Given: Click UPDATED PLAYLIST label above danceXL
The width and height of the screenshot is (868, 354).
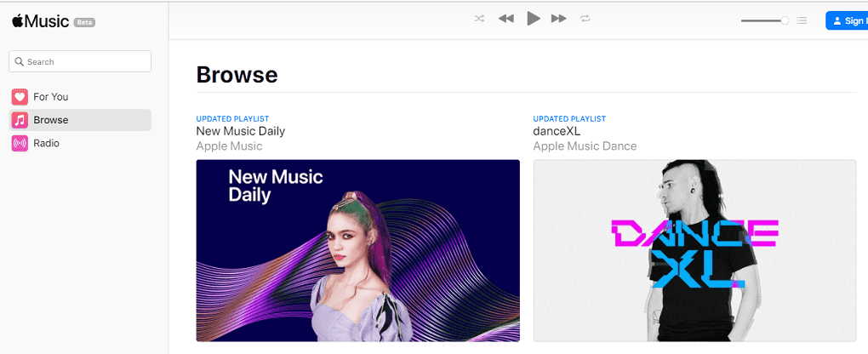Looking at the screenshot, I should [x=569, y=119].
